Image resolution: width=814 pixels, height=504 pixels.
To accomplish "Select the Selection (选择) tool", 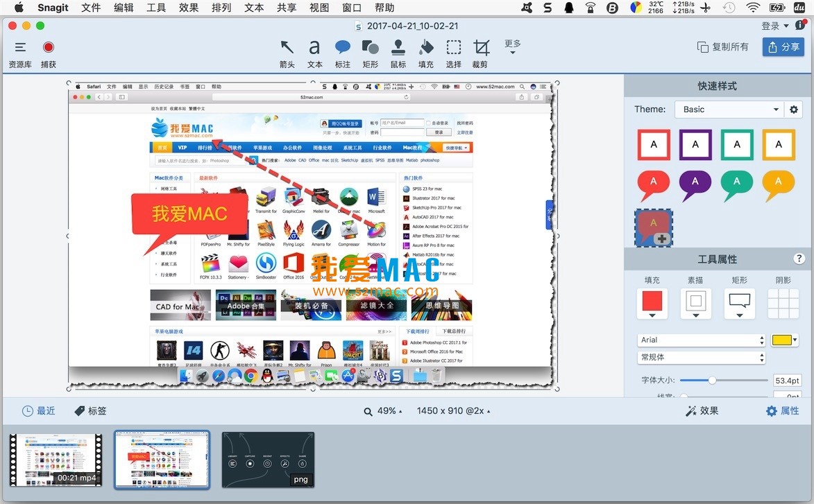I will point(454,55).
